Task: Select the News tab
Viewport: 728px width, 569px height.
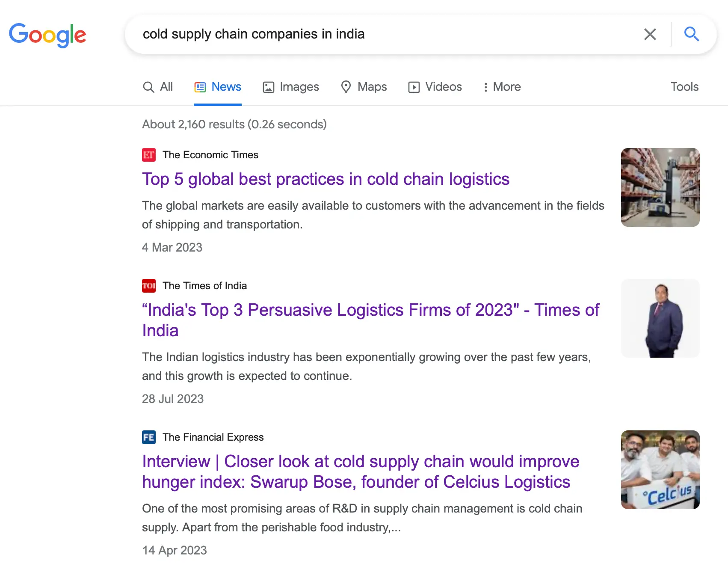Action: 218,87
